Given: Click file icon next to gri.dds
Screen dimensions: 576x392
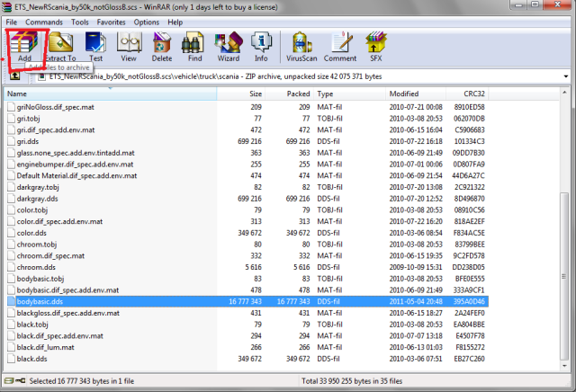Looking at the screenshot, I should click(x=11, y=141).
